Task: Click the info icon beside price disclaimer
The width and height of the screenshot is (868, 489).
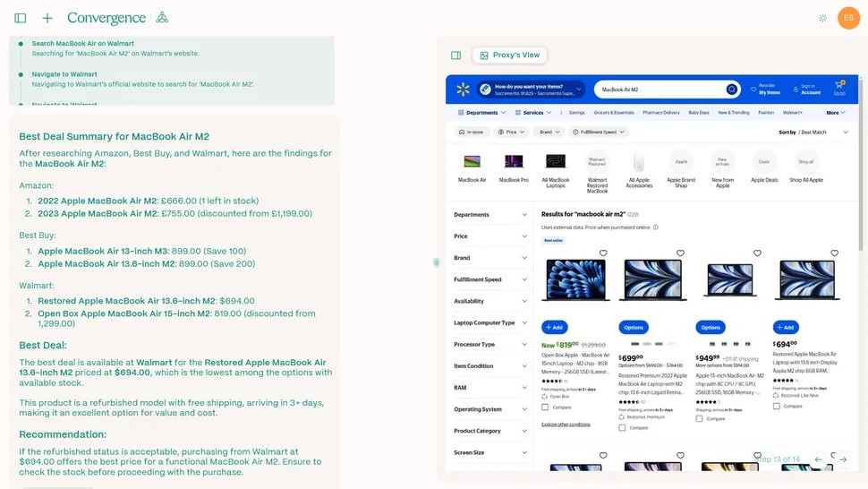Action: tap(655, 227)
